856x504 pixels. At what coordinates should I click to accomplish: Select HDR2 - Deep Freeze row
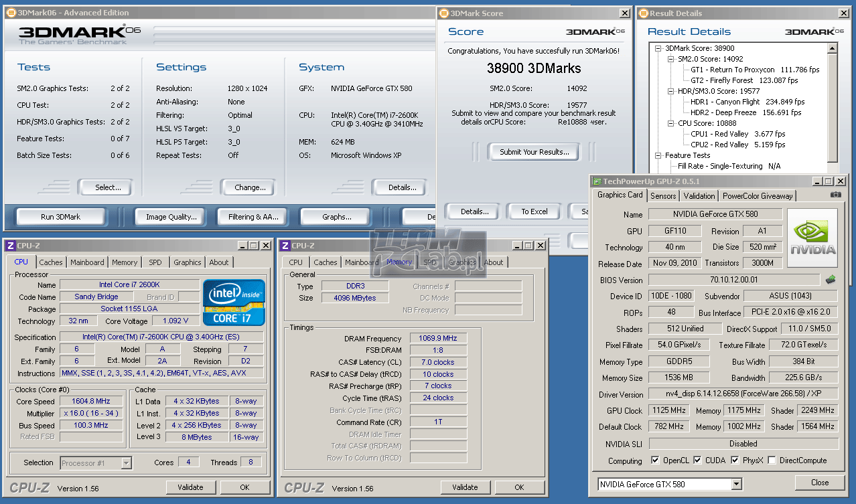click(x=745, y=112)
